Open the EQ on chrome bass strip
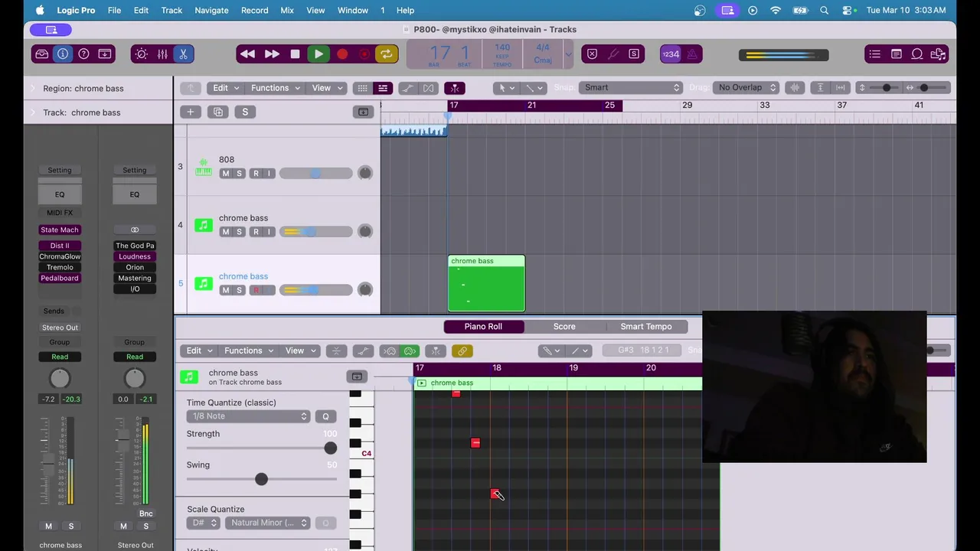Screen dimensions: 980x551 60,194
